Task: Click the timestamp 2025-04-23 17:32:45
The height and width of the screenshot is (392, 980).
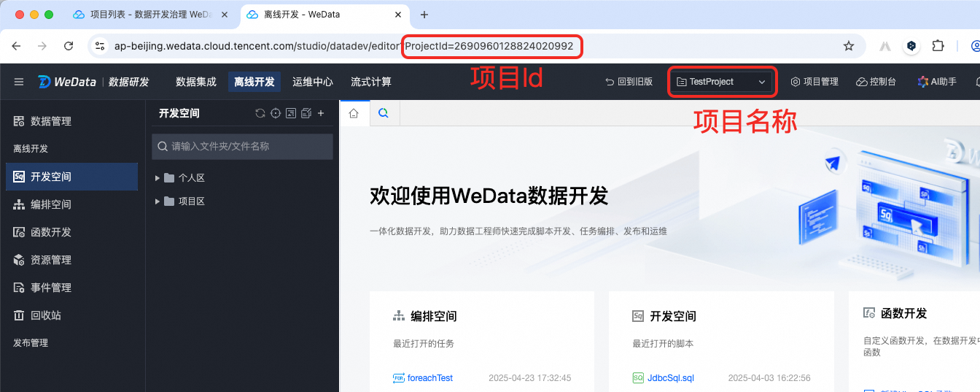Action: (x=530, y=378)
